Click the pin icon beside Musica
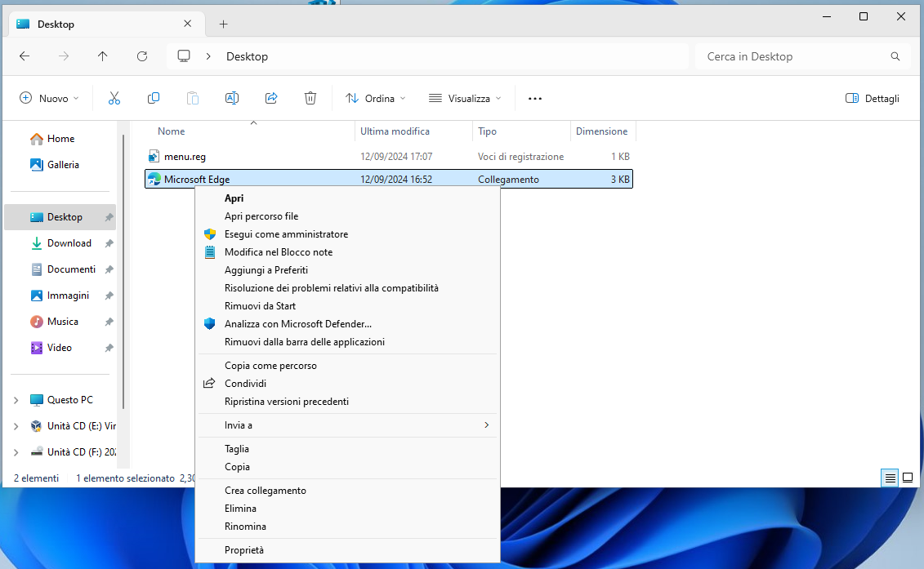This screenshot has height=569, width=924. pyautogui.click(x=109, y=322)
